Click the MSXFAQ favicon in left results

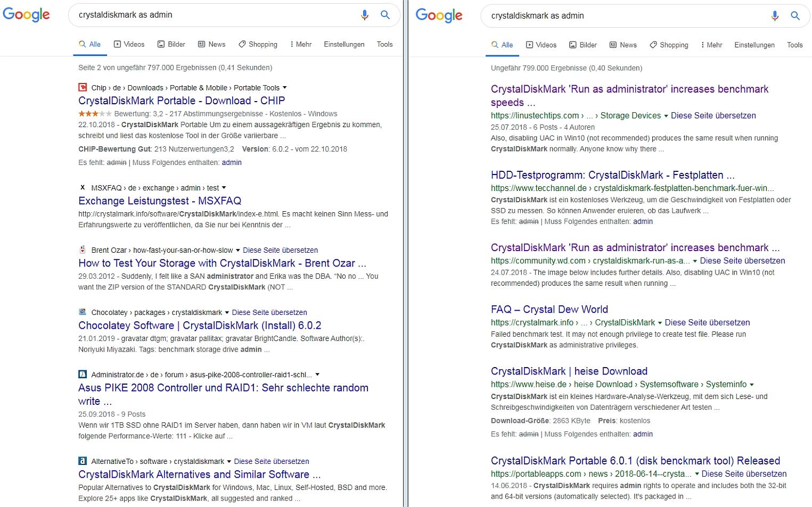point(83,187)
